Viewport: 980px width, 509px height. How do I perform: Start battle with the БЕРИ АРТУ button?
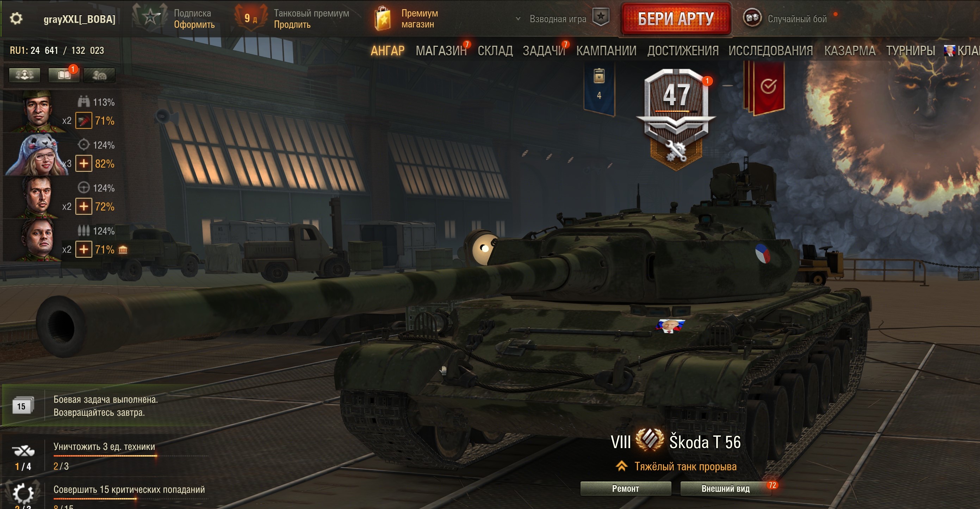click(x=676, y=19)
